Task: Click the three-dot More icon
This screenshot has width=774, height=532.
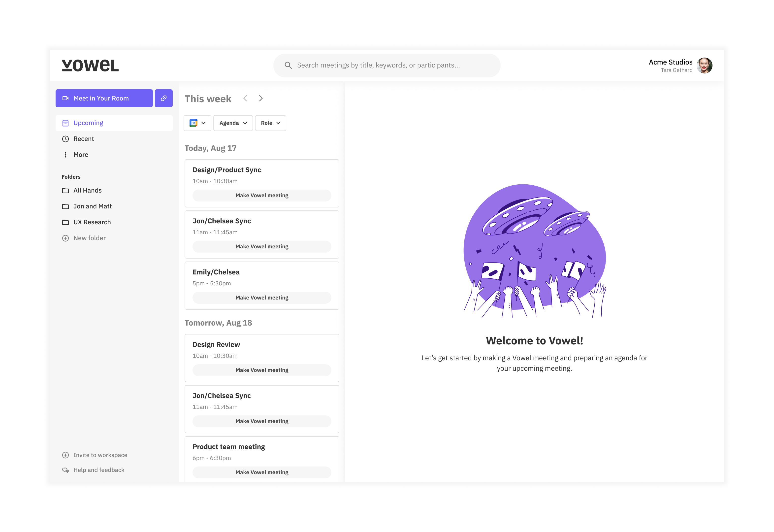Action: click(66, 155)
